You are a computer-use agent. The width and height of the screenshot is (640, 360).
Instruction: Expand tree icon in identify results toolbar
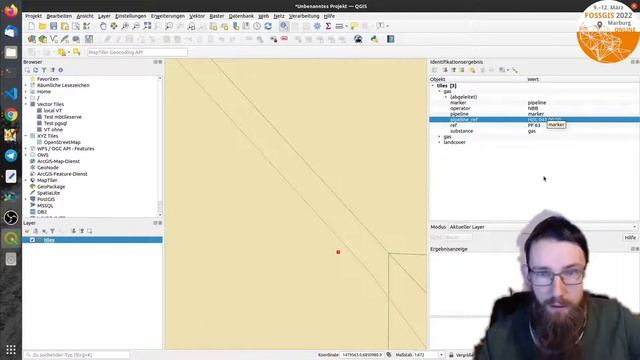(445, 70)
